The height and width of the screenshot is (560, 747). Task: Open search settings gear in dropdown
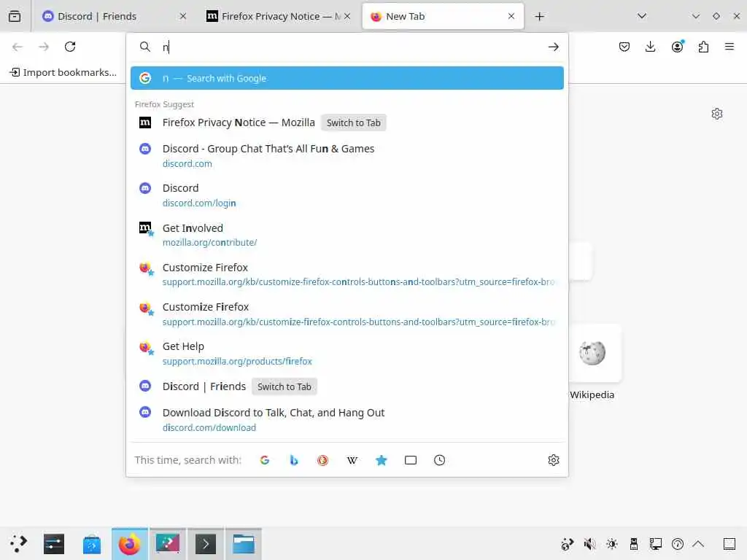click(x=553, y=460)
